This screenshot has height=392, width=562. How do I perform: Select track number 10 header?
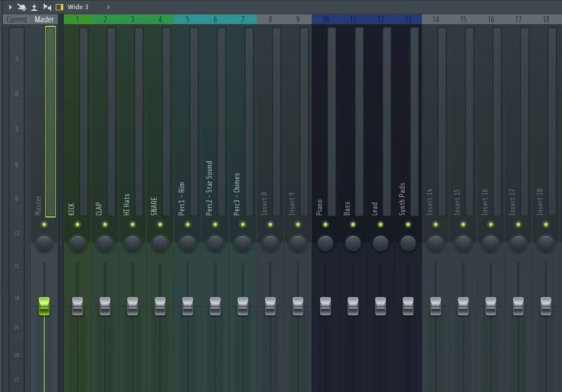(x=325, y=20)
